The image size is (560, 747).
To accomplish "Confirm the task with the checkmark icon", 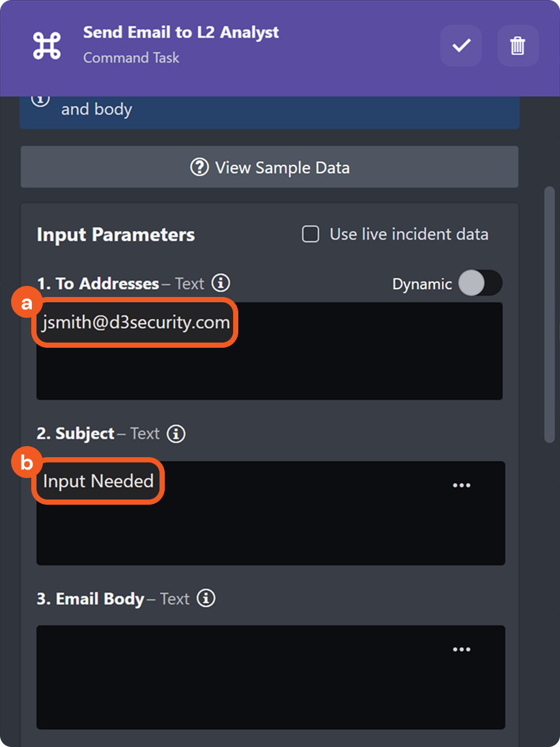I will click(x=461, y=46).
